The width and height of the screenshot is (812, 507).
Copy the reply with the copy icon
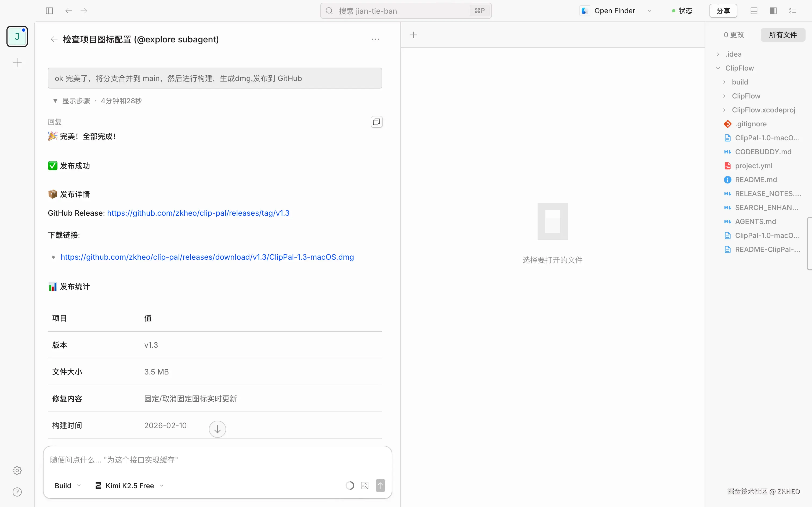[376, 122]
